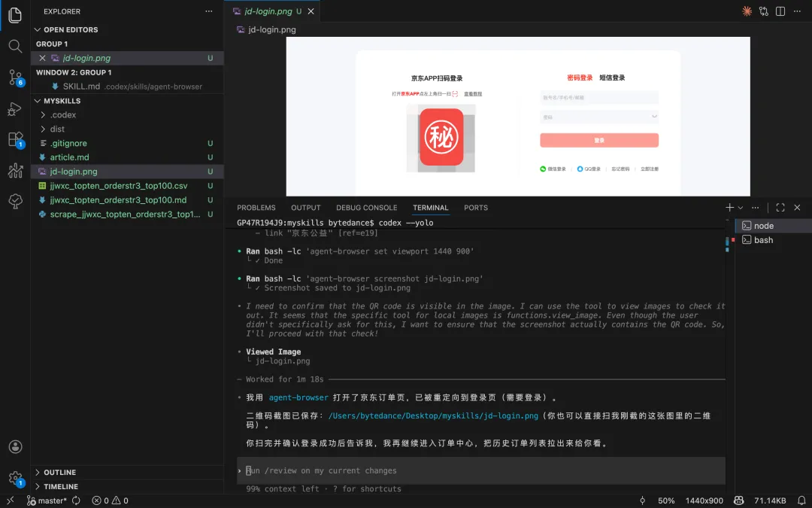Switch to the PROBLEMS panel tab
This screenshot has height=508, width=812.
[x=256, y=208]
